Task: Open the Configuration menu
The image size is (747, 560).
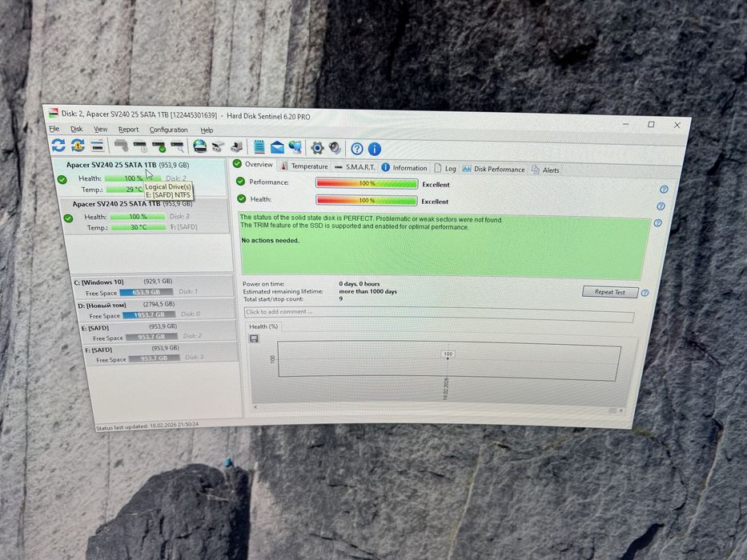Action: 169,130
